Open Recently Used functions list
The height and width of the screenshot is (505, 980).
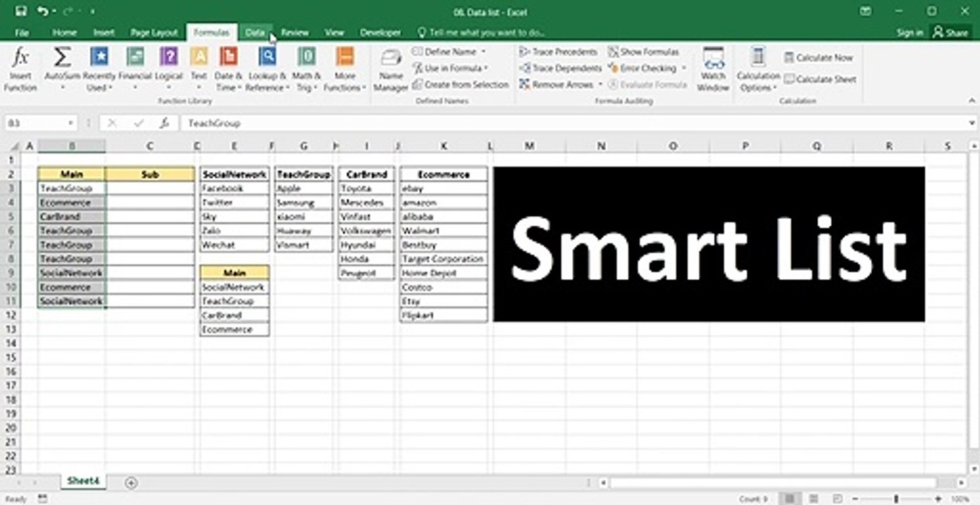tap(99, 69)
